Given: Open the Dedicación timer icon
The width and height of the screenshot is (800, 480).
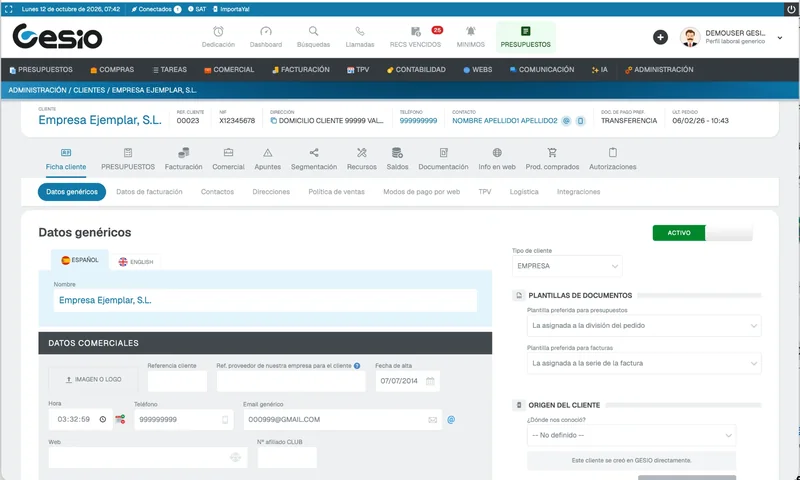Looking at the screenshot, I should coord(218,32).
